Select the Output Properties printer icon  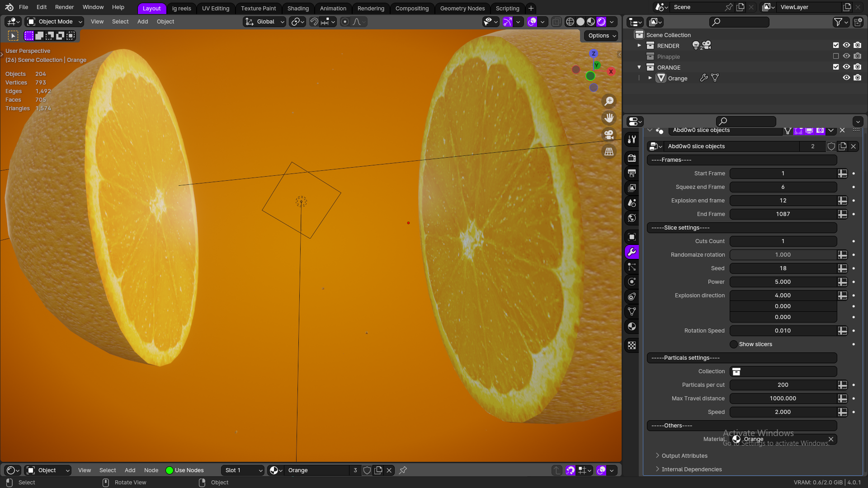coord(632,173)
